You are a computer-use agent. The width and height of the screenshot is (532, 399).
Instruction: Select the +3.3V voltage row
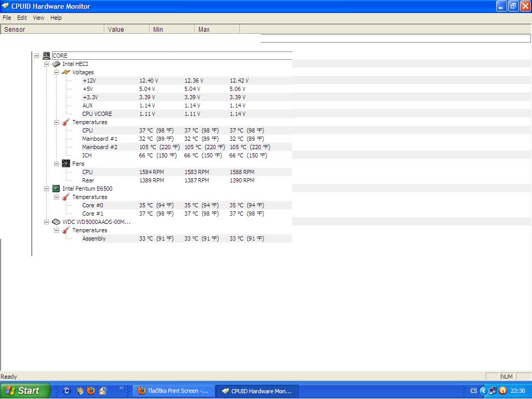[x=187, y=97]
